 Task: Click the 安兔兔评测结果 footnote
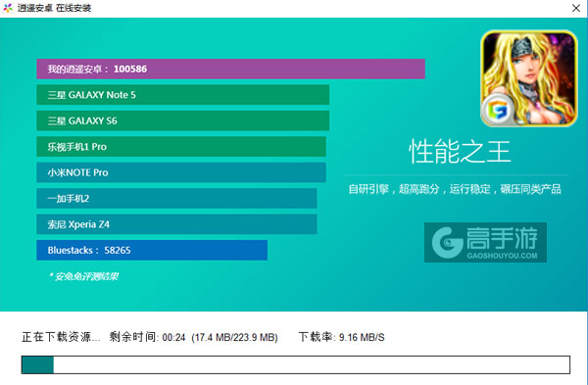click(x=83, y=276)
